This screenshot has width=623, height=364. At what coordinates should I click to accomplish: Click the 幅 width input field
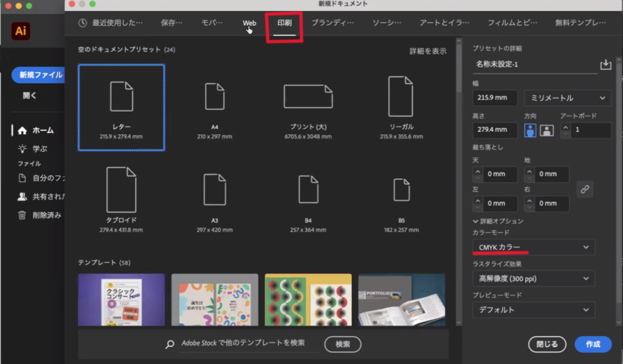(494, 98)
